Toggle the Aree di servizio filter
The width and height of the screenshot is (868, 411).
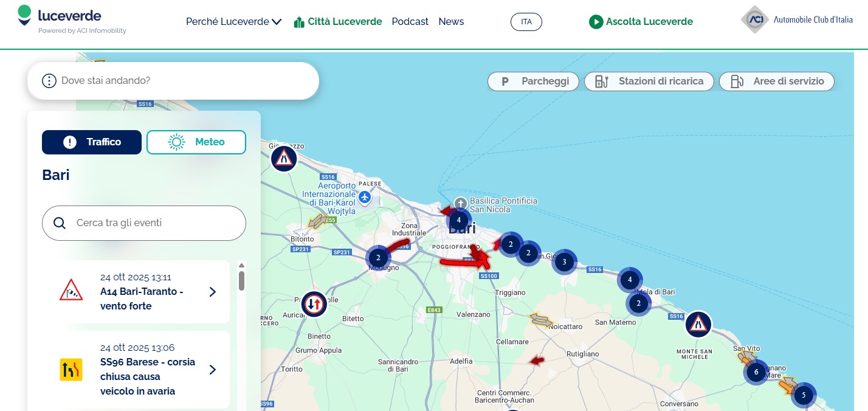coord(776,81)
